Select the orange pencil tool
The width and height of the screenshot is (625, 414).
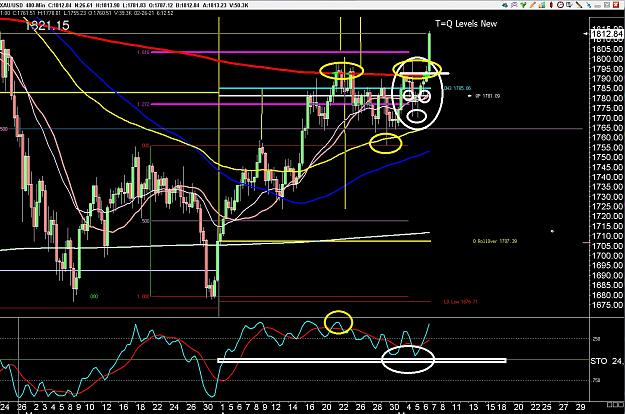pos(533,5)
